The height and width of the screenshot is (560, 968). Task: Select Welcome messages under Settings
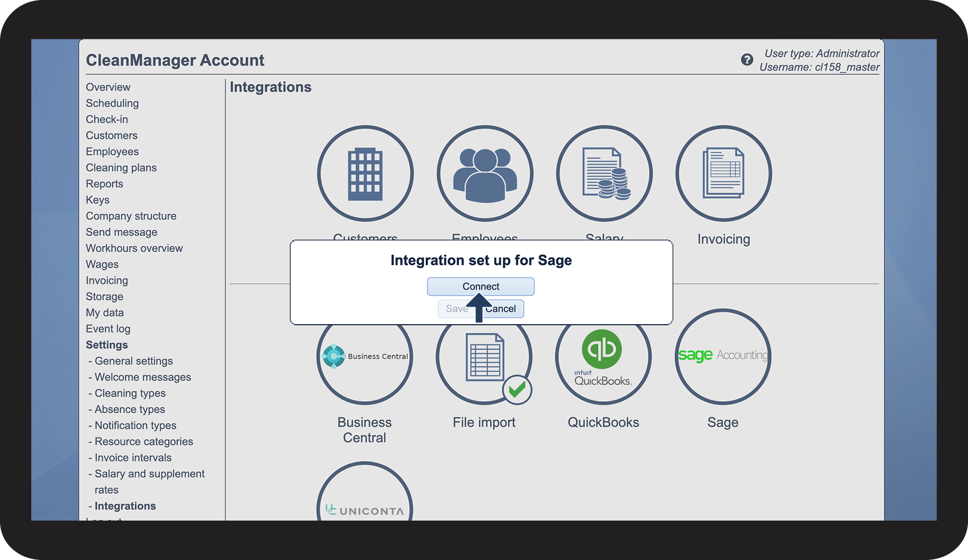click(143, 377)
